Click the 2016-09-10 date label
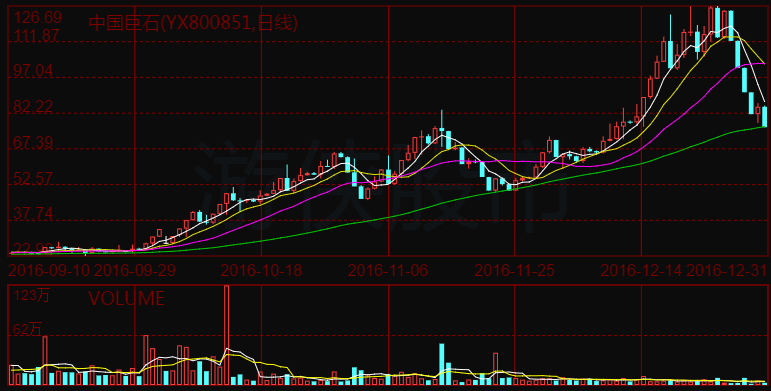 (49, 270)
